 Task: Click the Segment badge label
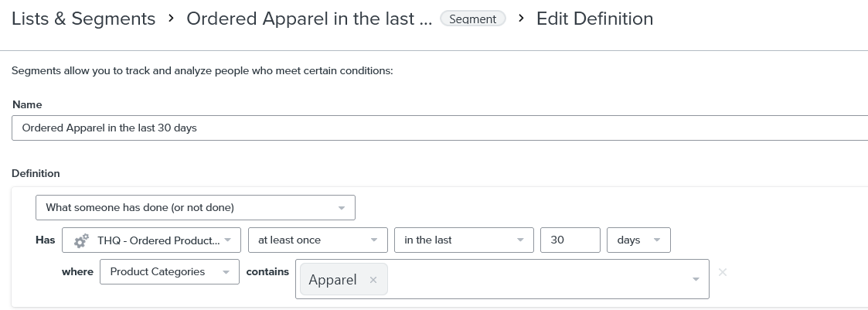(x=473, y=19)
